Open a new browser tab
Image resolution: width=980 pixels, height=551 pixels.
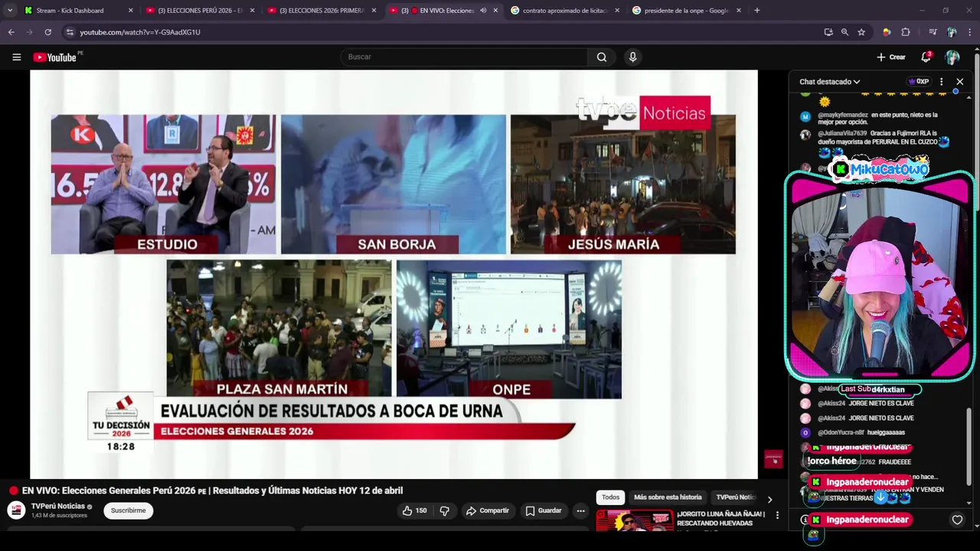tap(757, 11)
